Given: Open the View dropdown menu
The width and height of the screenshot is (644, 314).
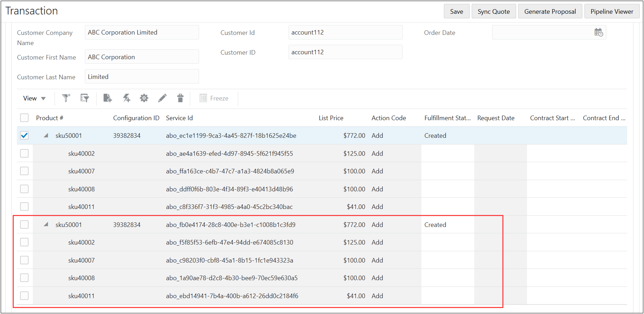Looking at the screenshot, I should (34, 98).
